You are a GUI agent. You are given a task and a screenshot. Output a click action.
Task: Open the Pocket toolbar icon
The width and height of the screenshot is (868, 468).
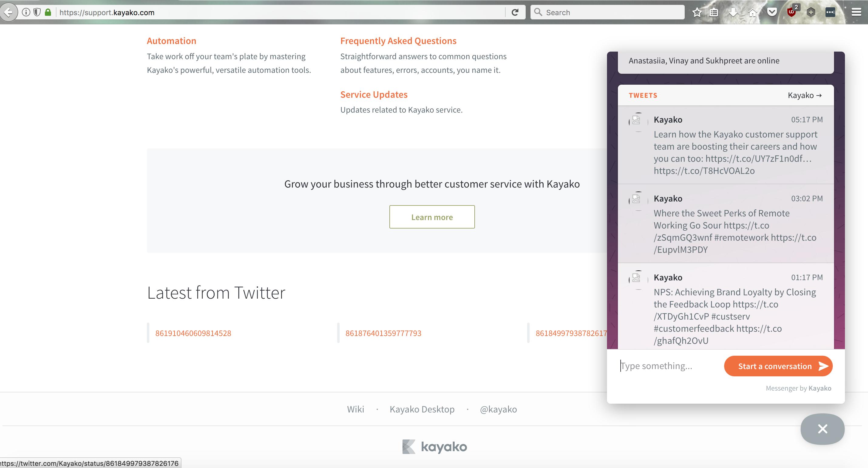point(772,12)
